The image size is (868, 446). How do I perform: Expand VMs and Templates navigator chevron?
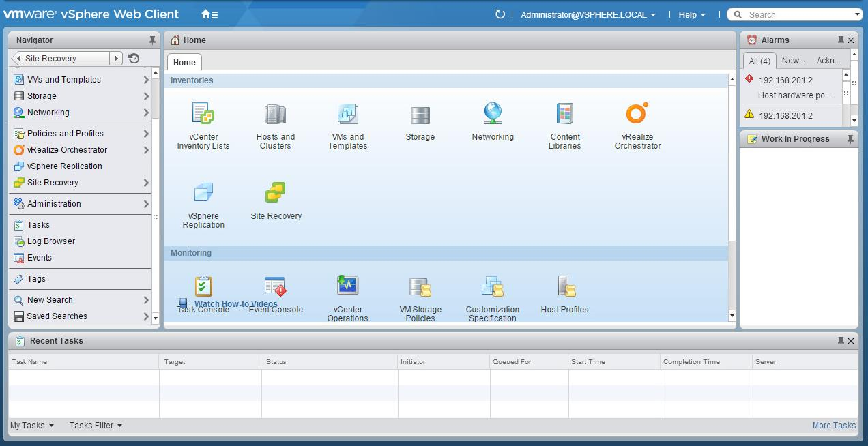pos(146,80)
